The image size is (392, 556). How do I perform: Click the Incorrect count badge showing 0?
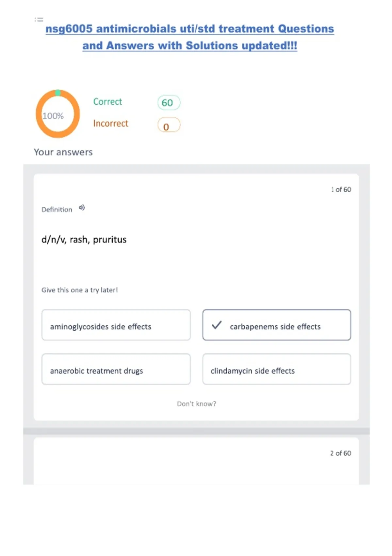coord(169,125)
